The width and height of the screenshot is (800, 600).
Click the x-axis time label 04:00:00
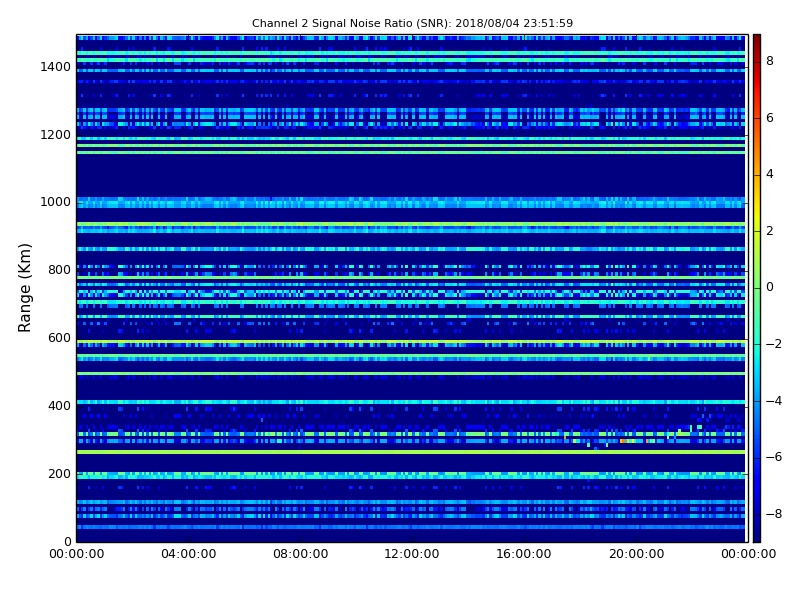click(x=189, y=554)
